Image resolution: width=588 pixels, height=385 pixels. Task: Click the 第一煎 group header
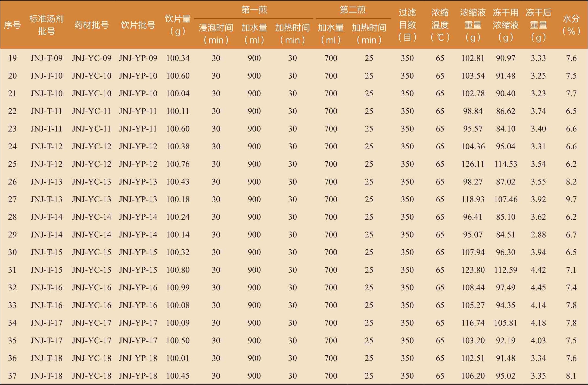coord(254,10)
